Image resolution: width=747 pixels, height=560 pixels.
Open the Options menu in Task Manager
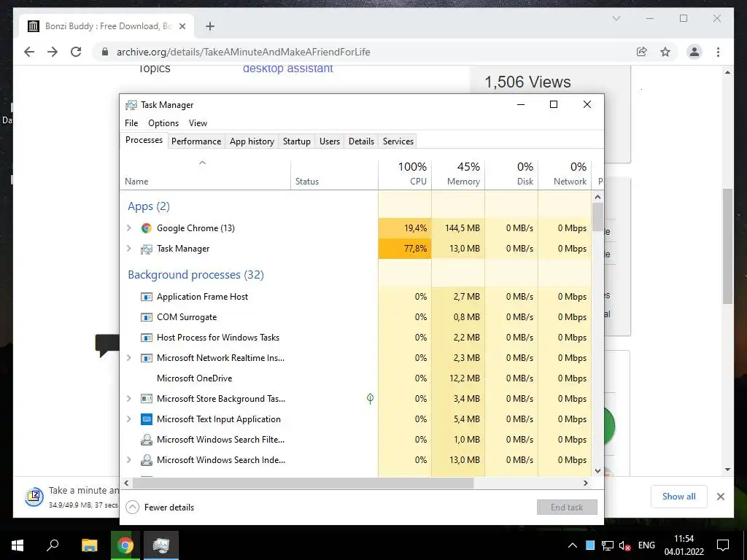[163, 122]
